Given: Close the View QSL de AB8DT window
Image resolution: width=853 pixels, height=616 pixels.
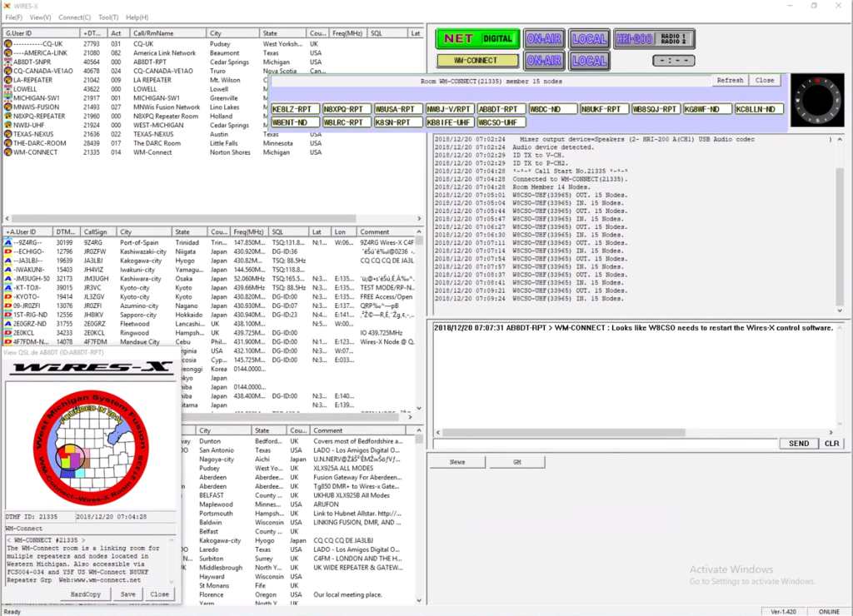Looking at the screenshot, I should coord(159,594).
